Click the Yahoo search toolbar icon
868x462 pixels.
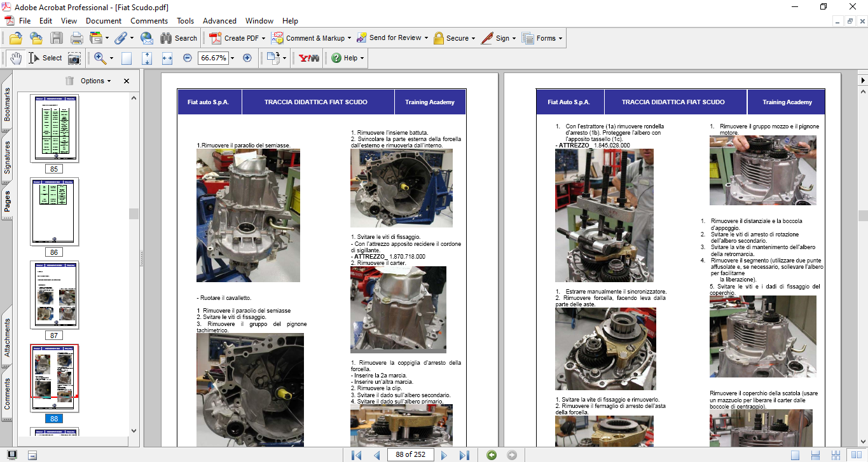[x=308, y=58]
